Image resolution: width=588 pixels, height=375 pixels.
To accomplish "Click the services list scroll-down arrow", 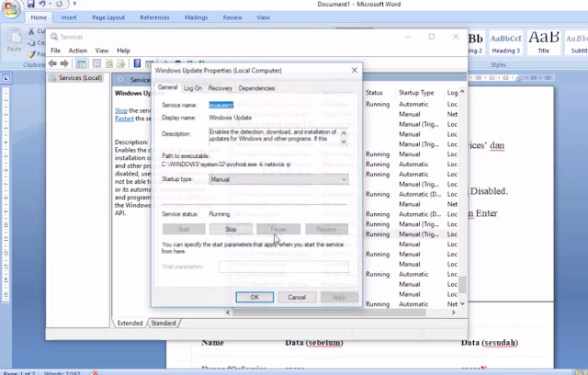I will [x=462, y=303].
